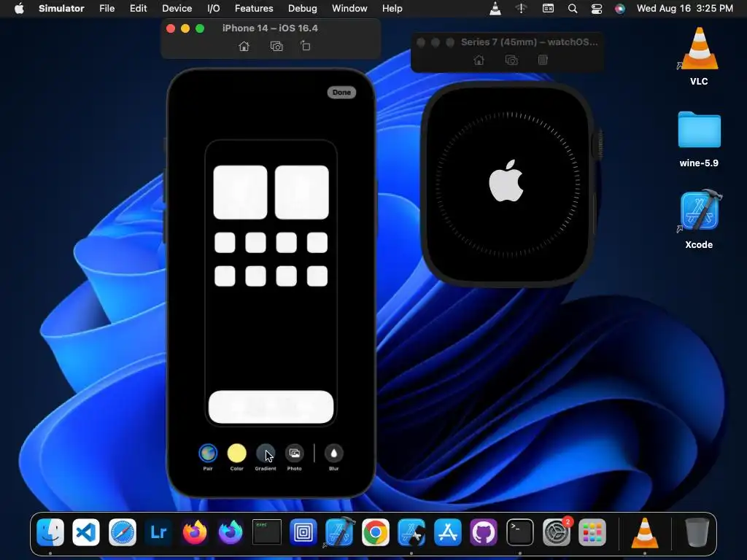This screenshot has width=747, height=560.
Task: Open the Debug menu
Action: (x=303, y=9)
